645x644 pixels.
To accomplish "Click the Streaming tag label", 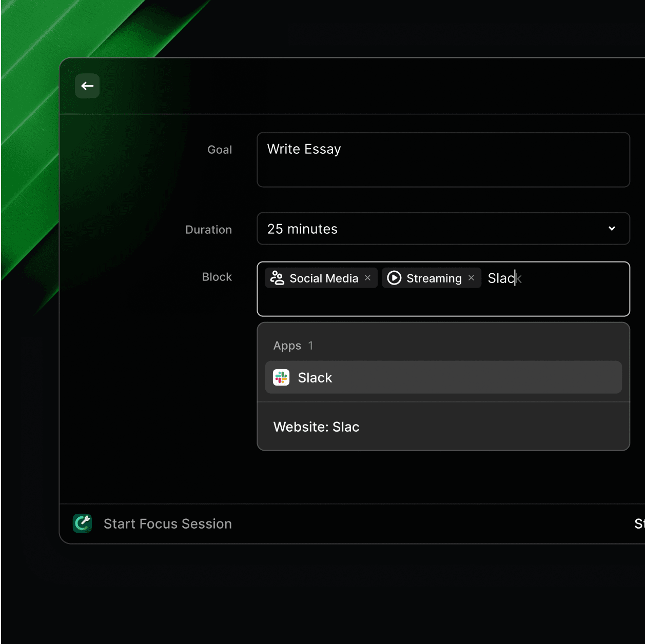I will (434, 278).
